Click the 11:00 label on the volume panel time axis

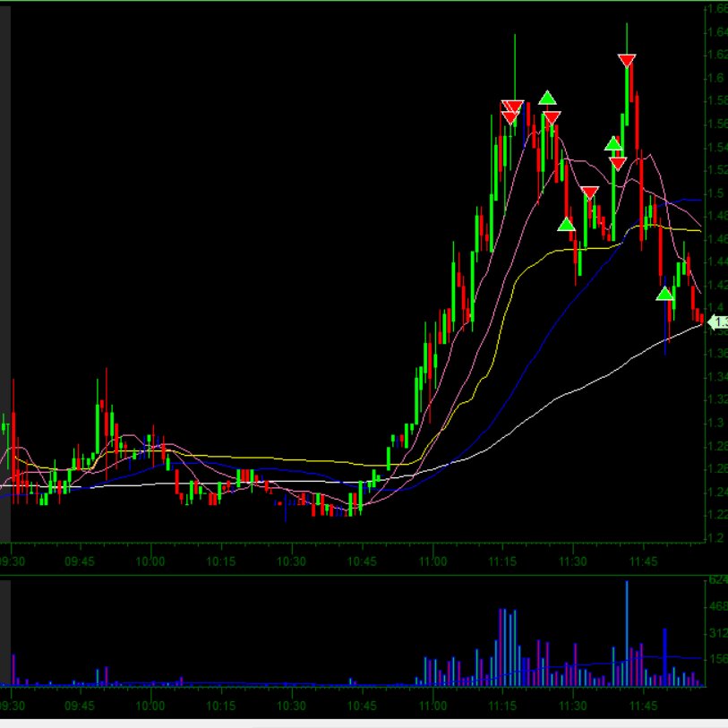[433, 707]
